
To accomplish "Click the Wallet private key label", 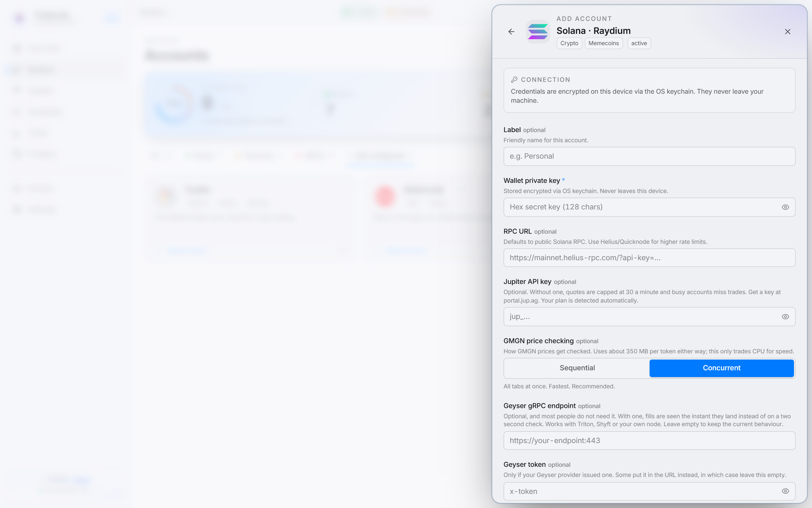I will coord(531,180).
